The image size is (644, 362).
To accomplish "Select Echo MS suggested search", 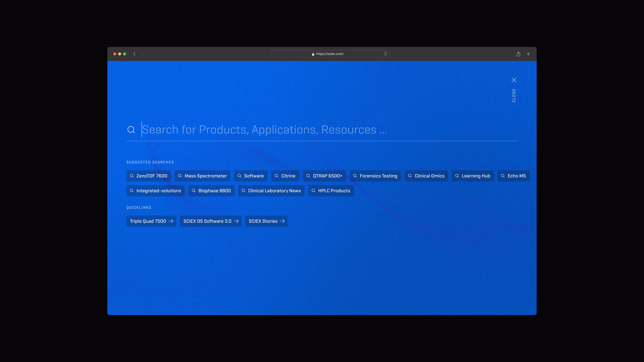I will 514,176.
